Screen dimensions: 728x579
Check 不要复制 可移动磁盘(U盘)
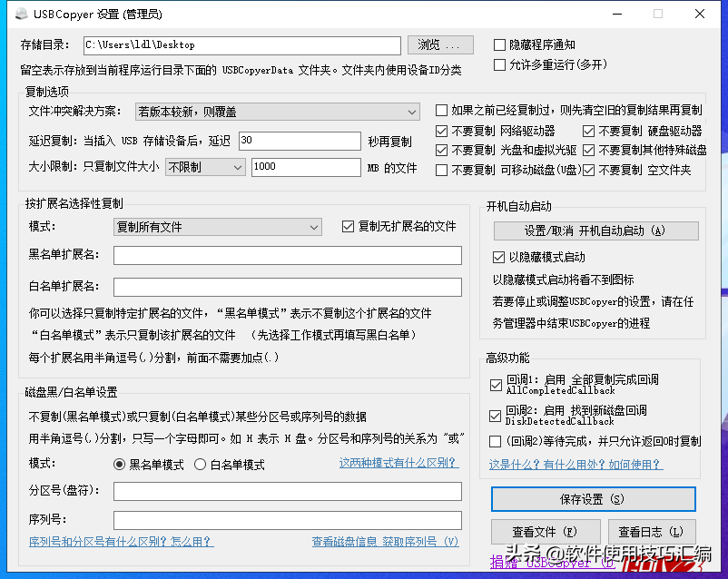tap(441, 171)
